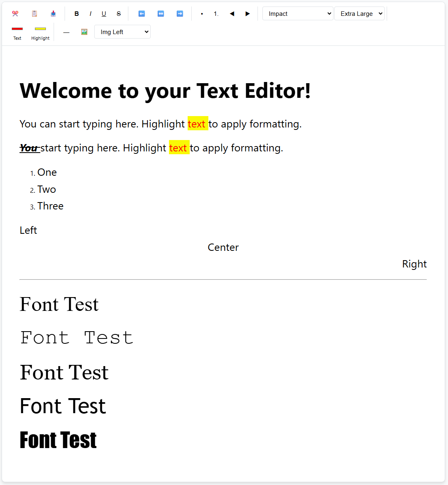Pick the red Text color swatch
This screenshot has width=448, height=485.
17,30
